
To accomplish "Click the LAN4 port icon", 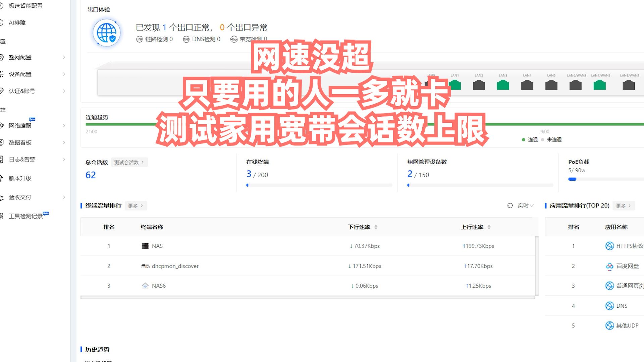I will click(x=527, y=85).
